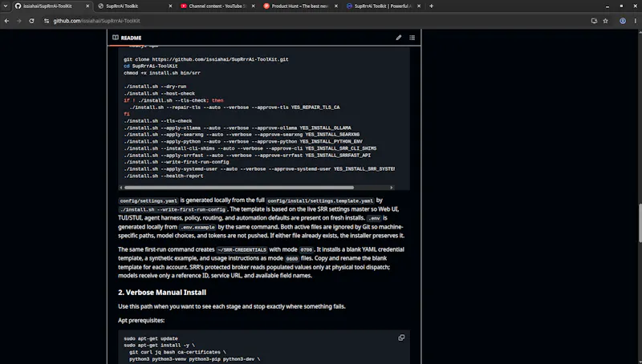Click the '0700' mode inline code
This screenshot has height=364, width=642.
307,250
